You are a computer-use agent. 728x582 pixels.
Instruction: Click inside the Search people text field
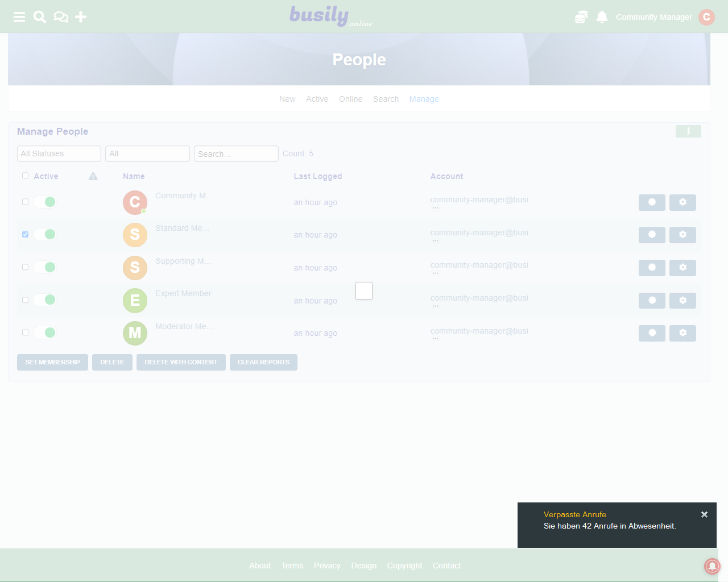point(236,153)
